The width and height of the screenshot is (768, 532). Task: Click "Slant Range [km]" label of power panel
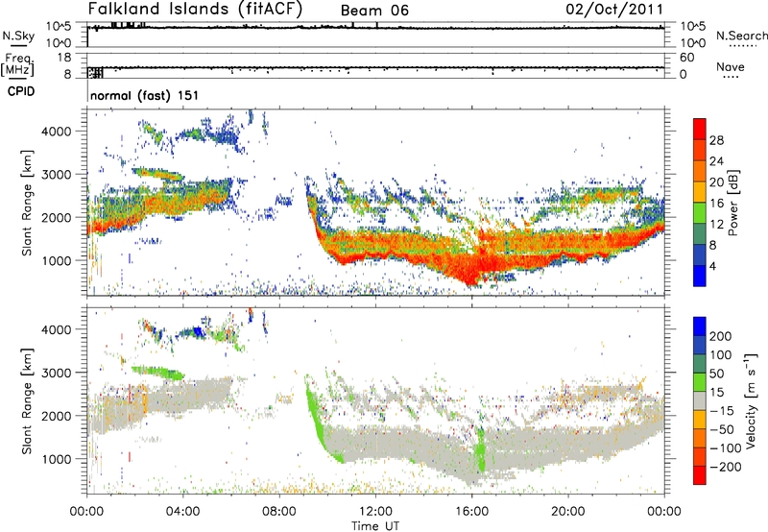[x=27, y=203]
